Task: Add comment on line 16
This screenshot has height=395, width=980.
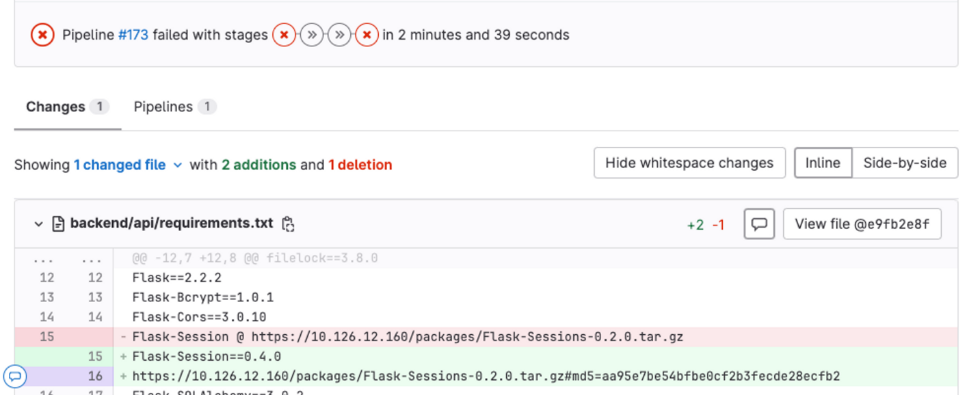Action: point(15,376)
